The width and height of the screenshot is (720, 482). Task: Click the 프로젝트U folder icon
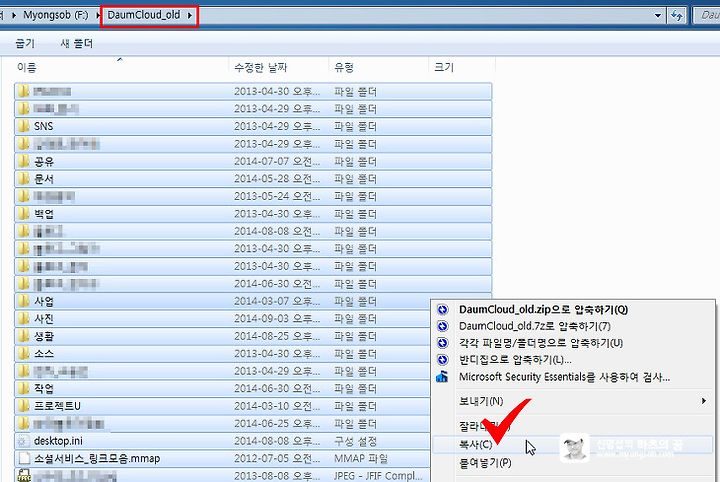tap(23, 406)
